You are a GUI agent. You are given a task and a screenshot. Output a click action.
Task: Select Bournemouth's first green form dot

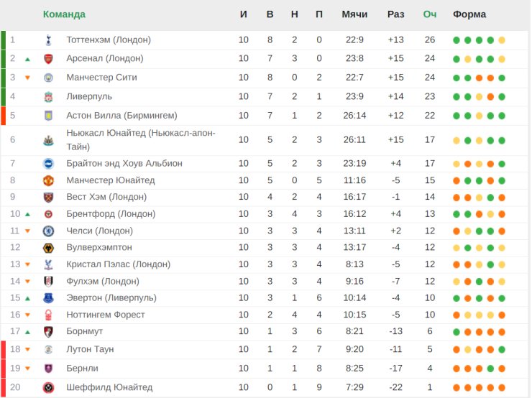[457, 332]
